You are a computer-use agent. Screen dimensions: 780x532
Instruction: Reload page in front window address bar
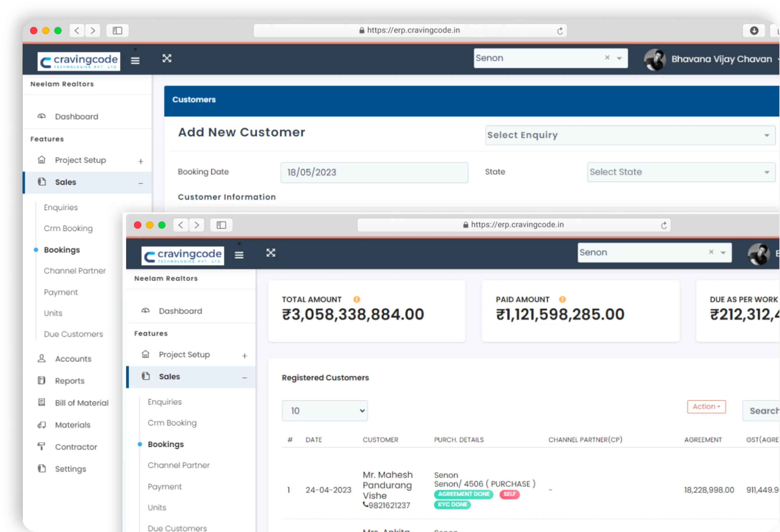coord(664,225)
